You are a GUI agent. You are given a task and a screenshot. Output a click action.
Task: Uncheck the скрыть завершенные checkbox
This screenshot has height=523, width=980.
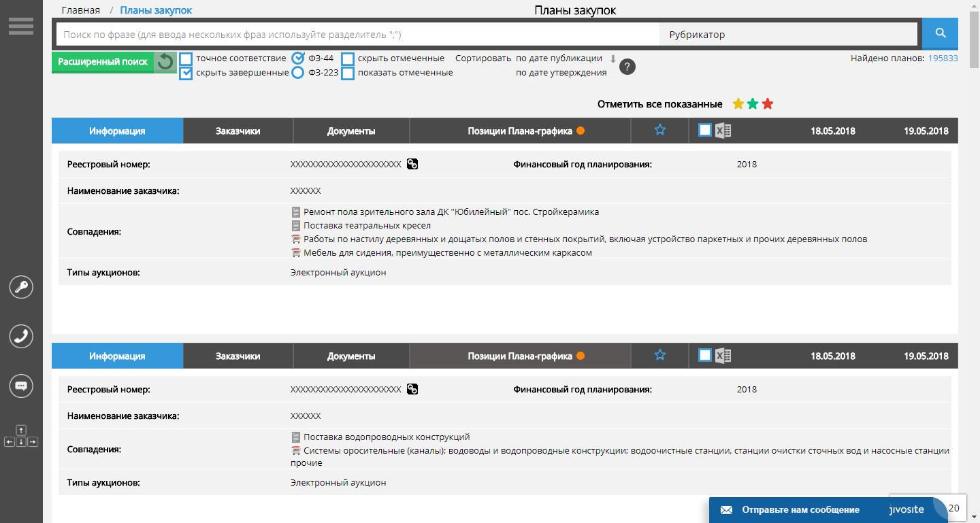186,73
